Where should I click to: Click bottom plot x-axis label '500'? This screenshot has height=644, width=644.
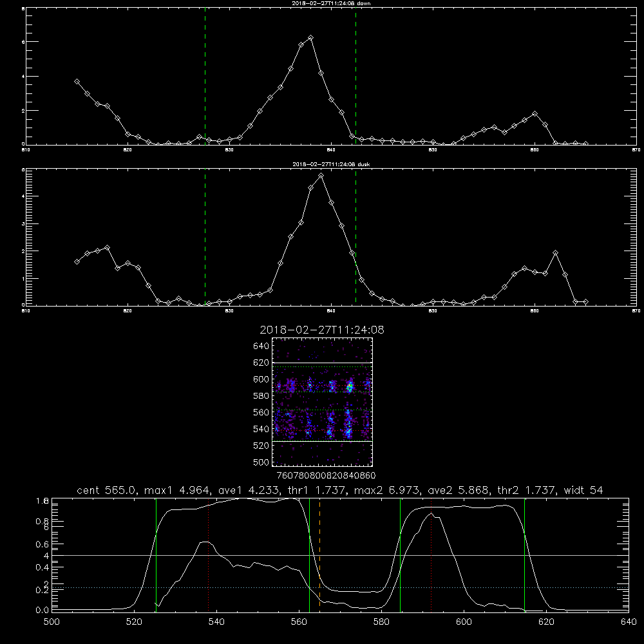[x=52, y=622]
